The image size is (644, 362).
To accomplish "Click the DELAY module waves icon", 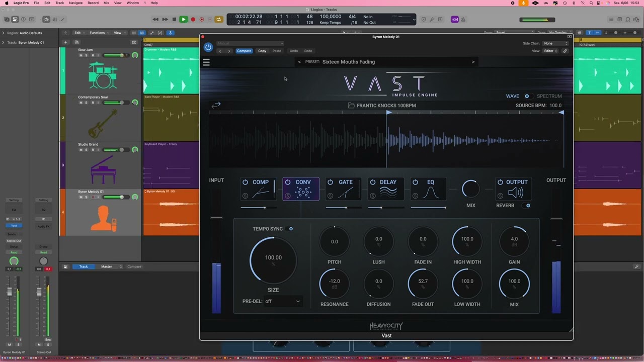I will coord(388,193).
